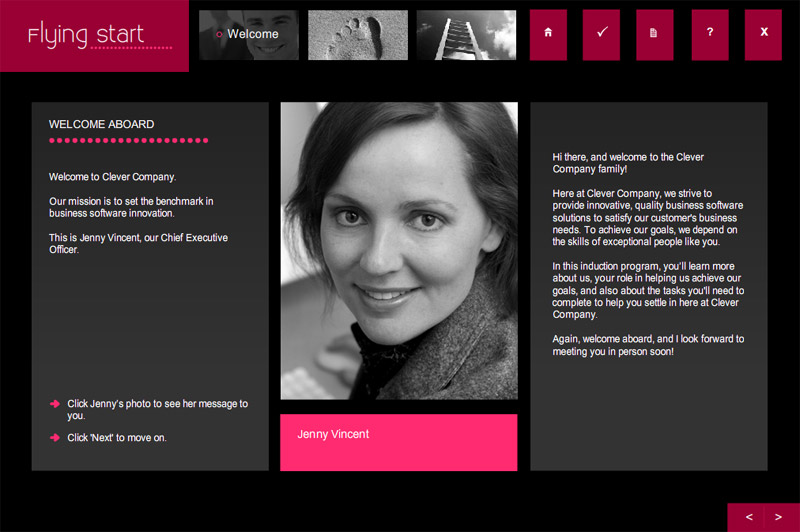The image size is (800, 532).
Task: Click arrow bullet beside 'Click Next'
Action: click(x=55, y=438)
